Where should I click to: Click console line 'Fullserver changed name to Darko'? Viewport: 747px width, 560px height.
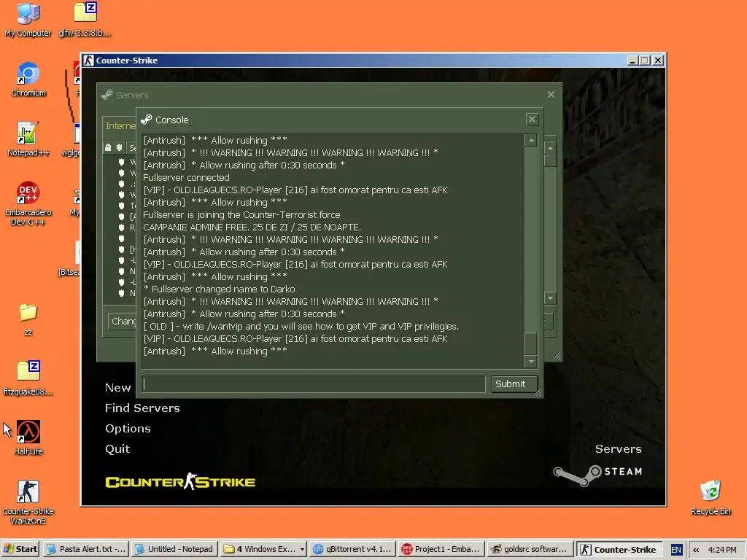click(x=219, y=289)
